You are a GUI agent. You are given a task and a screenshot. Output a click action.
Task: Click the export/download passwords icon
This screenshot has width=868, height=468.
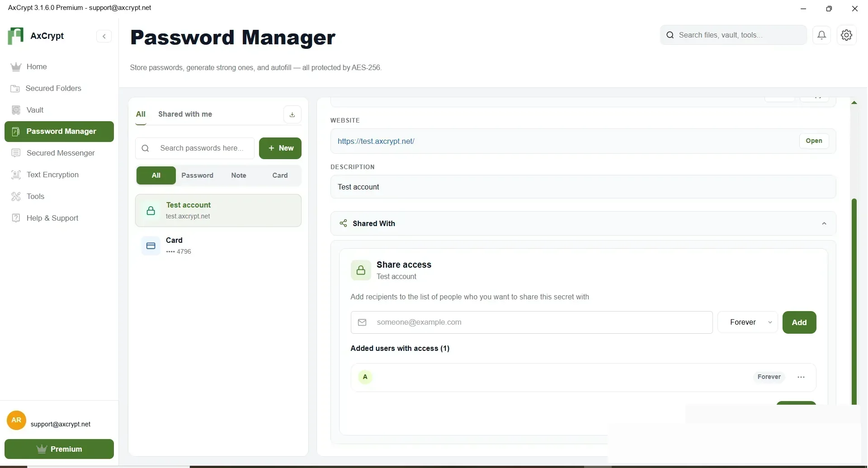tap(292, 114)
